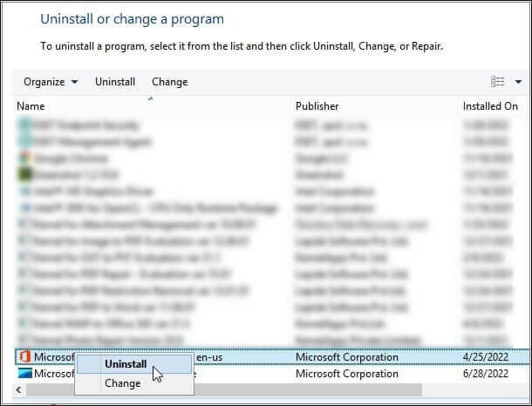
Task: Click the Change toolbar button
Action: coord(170,82)
